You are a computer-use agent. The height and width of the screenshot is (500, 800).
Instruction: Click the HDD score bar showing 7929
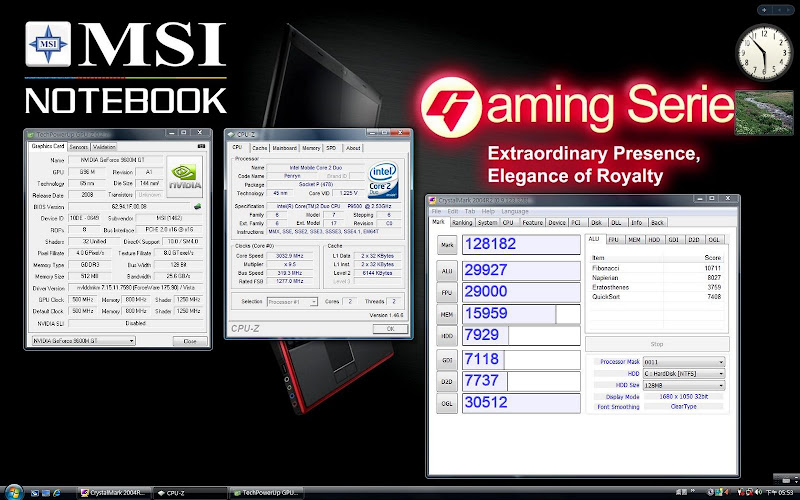tap(521, 335)
